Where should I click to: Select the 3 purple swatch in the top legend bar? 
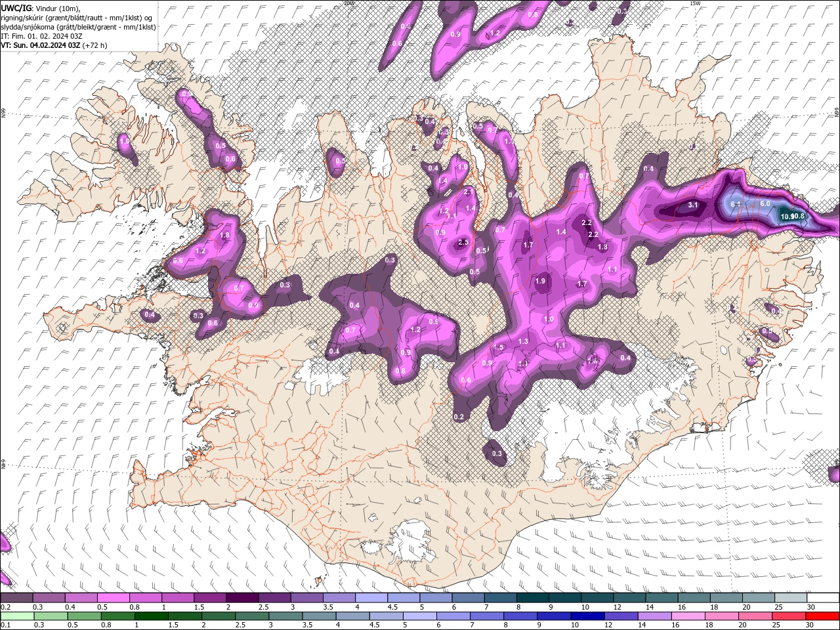(x=307, y=597)
